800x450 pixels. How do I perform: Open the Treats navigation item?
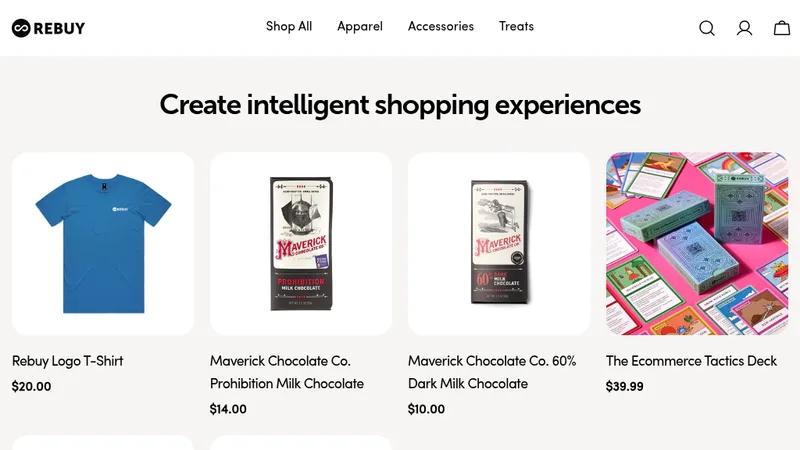click(x=516, y=26)
